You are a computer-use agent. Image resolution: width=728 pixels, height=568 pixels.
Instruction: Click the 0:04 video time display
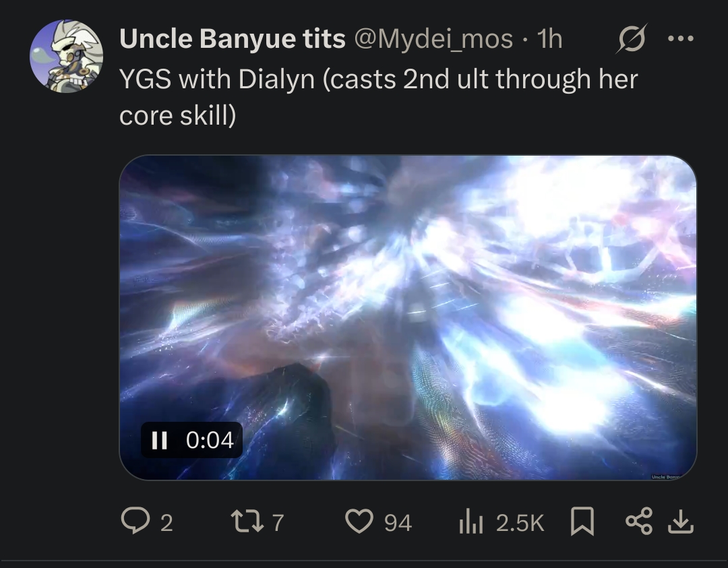click(x=210, y=440)
